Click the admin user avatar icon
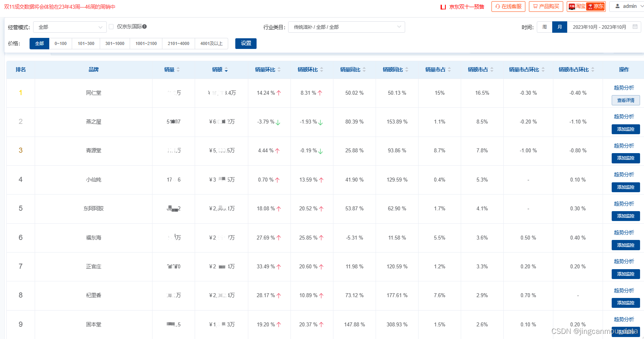644x339 pixels. point(618,6)
